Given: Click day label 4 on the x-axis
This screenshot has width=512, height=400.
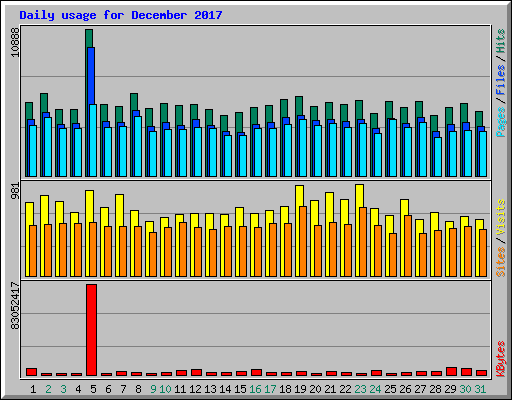Looking at the screenshot, I should point(78,389).
